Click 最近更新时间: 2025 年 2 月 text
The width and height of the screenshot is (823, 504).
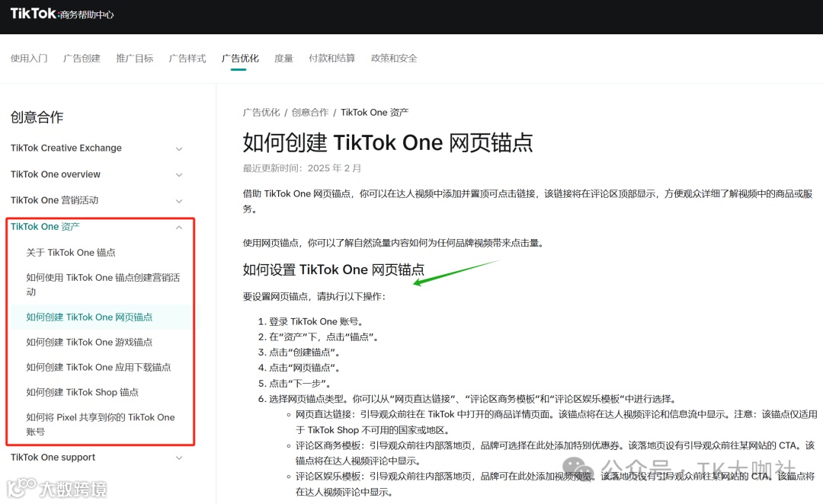pos(302,168)
